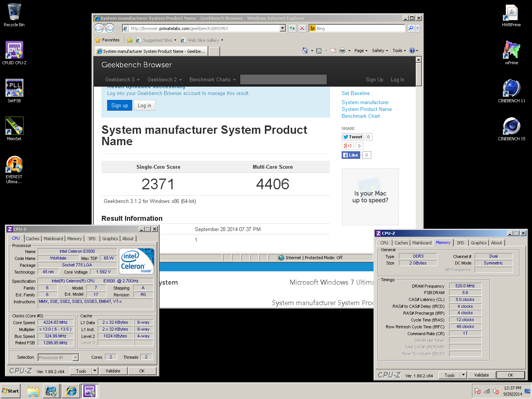Image resolution: width=532 pixels, height=399 pixels.
Task: Open Windows Explorer from the taskbar
Action: (33, 391)
